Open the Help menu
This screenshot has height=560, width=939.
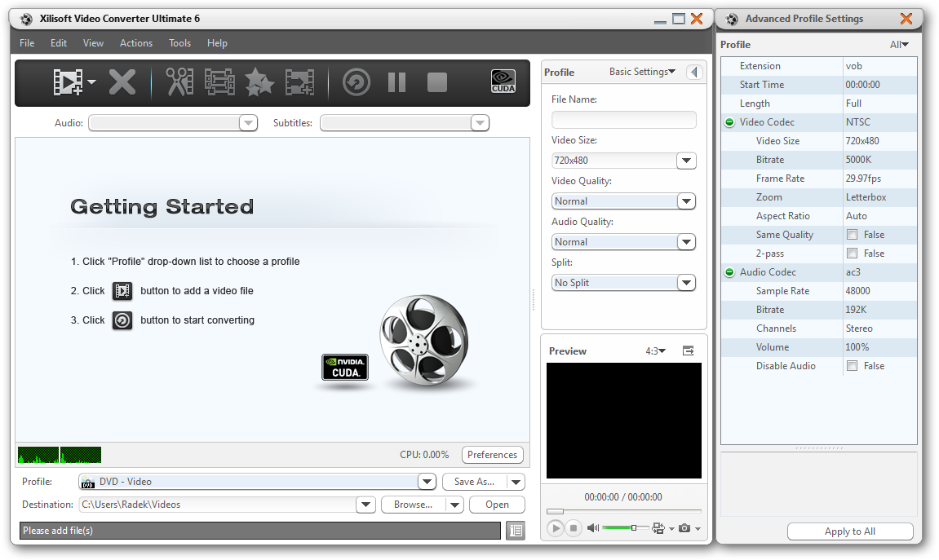pyautogui.click(x=217, y=43)
